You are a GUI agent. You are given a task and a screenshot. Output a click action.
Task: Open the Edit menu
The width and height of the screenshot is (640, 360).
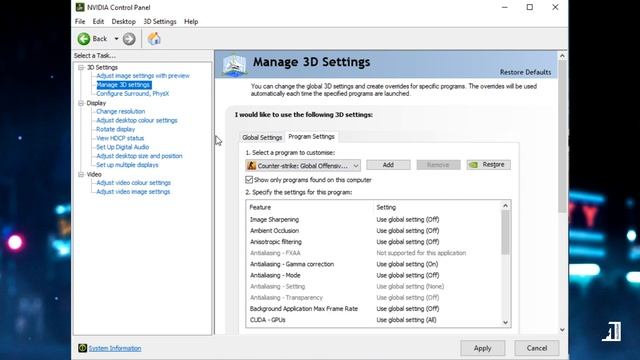point(98,22)
